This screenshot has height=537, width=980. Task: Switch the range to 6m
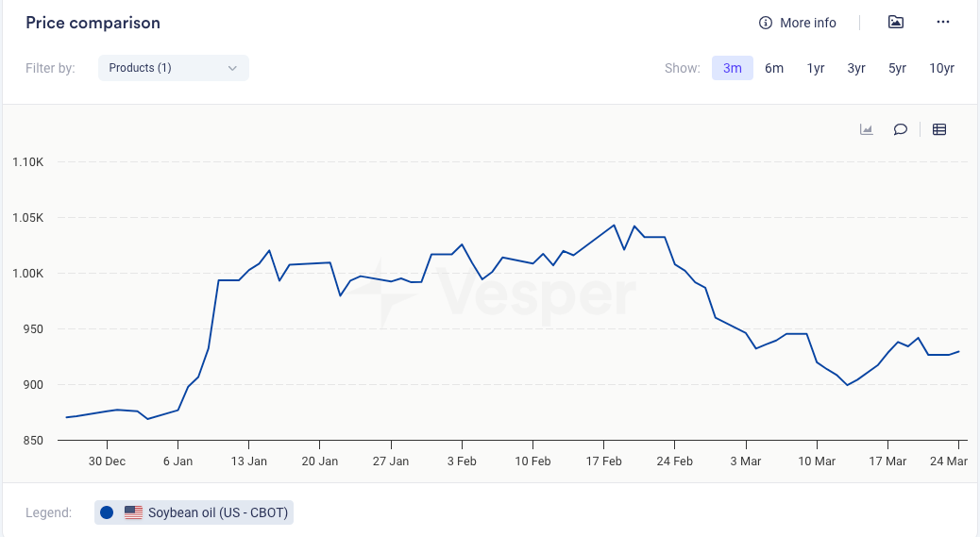click(774, 68)
